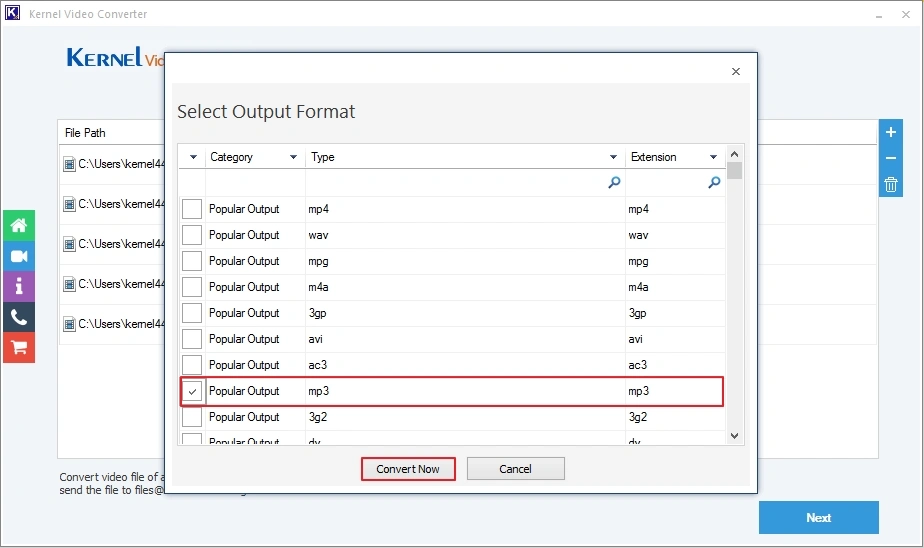The height and width of the screenshot is (548, 924).
Task: Click the Category search input field
Action: coord(255,183)
